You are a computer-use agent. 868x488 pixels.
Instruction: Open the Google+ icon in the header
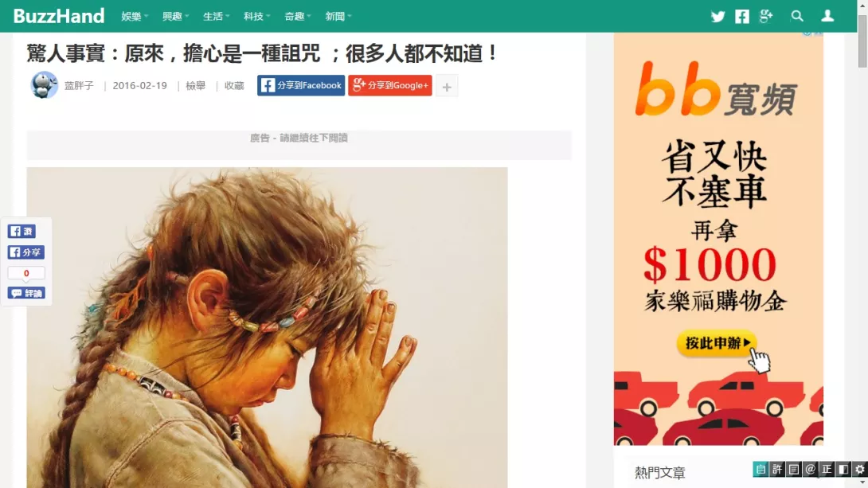[766, 16]
